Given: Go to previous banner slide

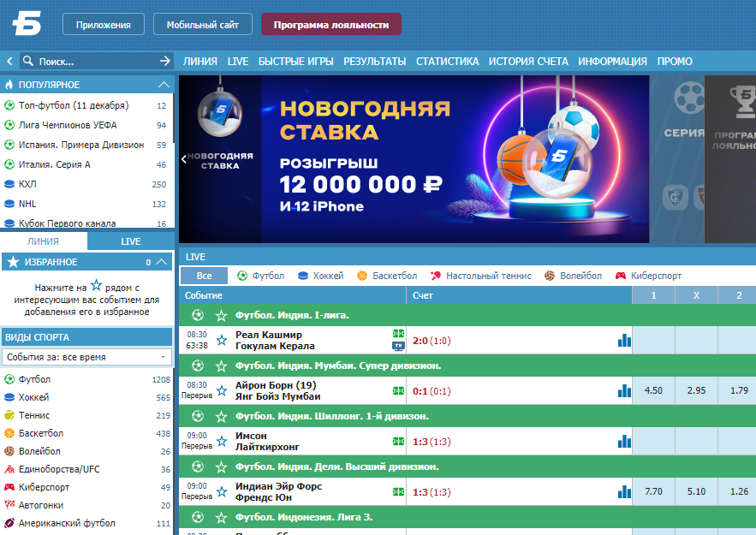Looking at the screenshot, I should [x=184, y=159].
